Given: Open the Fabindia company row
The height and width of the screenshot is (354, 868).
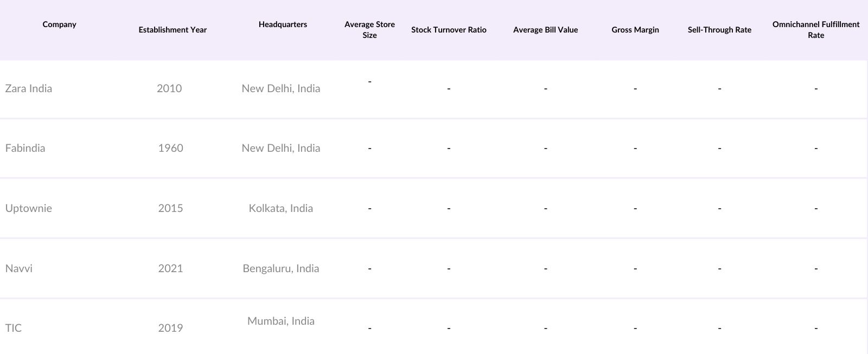Looking at the screenshot, I should (x=25, y=148).
